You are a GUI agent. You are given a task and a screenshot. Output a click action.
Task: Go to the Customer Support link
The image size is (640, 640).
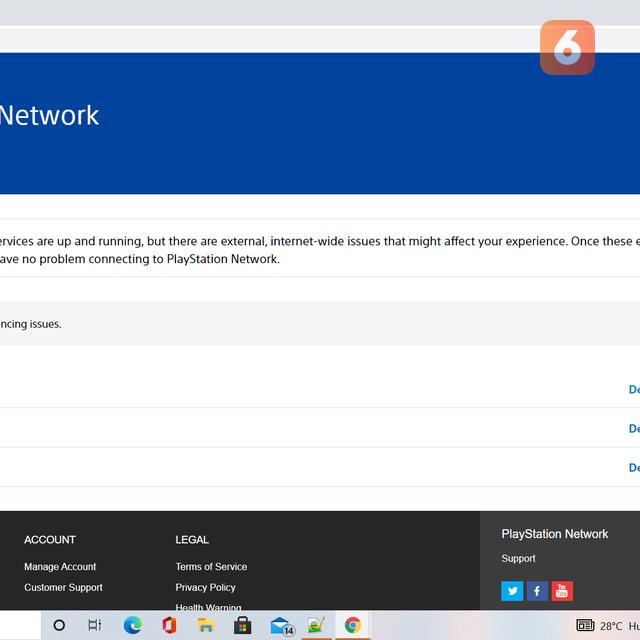(x=63, y=588)
